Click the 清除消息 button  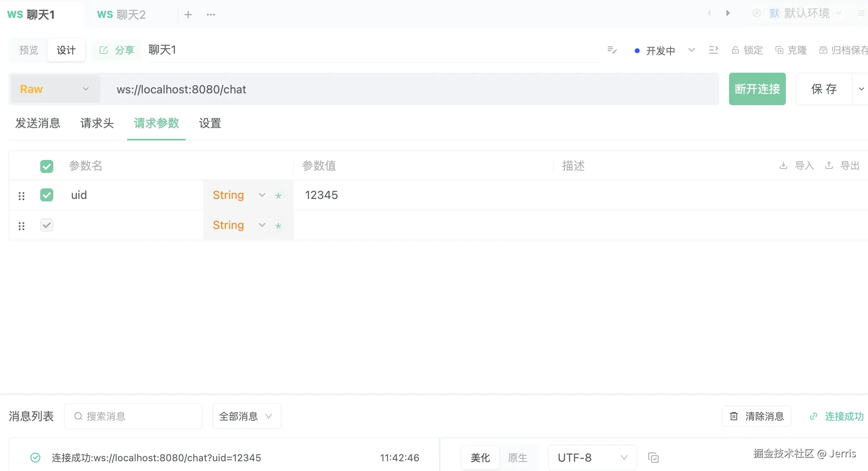(x=757, y=416)
